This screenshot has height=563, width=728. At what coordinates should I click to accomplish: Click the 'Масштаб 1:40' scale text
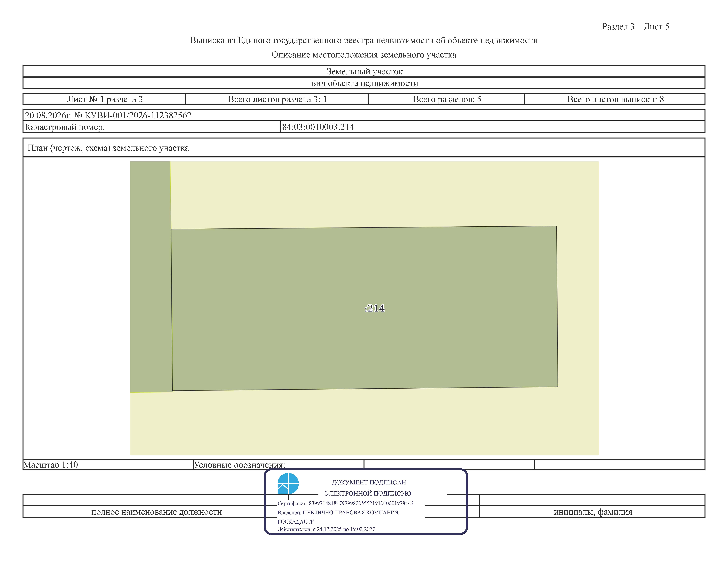50,465
